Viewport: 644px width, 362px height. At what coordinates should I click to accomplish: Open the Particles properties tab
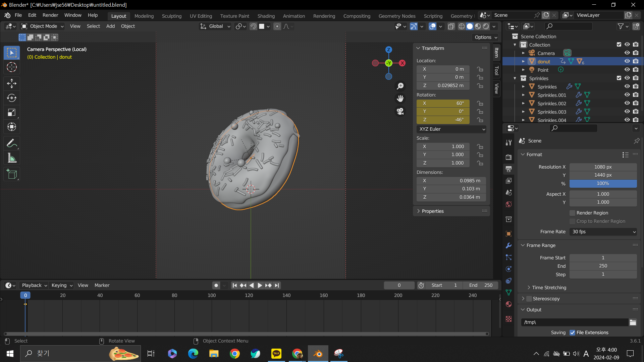tap(508, 257)
